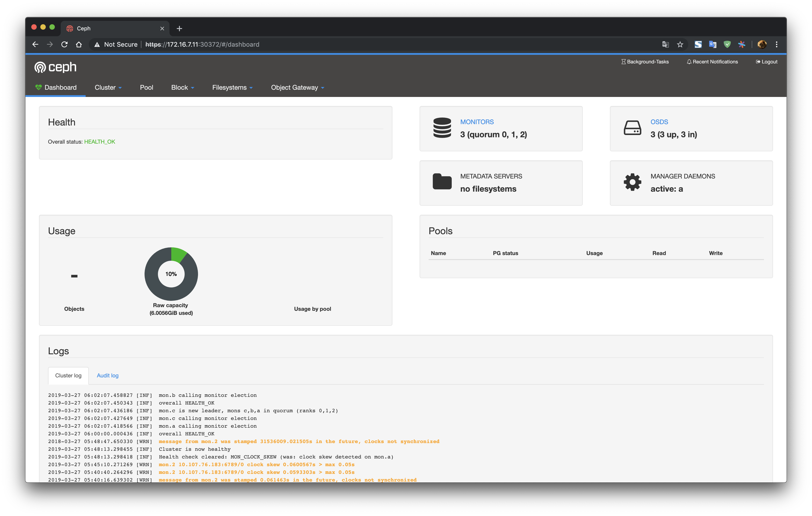Bookmark this page with the star icon
The image size is (812, 516).
[x=680, y=44]
